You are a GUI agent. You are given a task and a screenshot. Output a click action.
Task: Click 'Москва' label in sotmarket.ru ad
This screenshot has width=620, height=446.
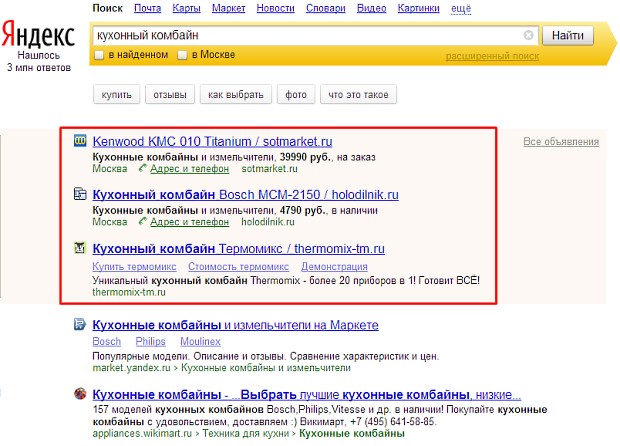[110, 169]
